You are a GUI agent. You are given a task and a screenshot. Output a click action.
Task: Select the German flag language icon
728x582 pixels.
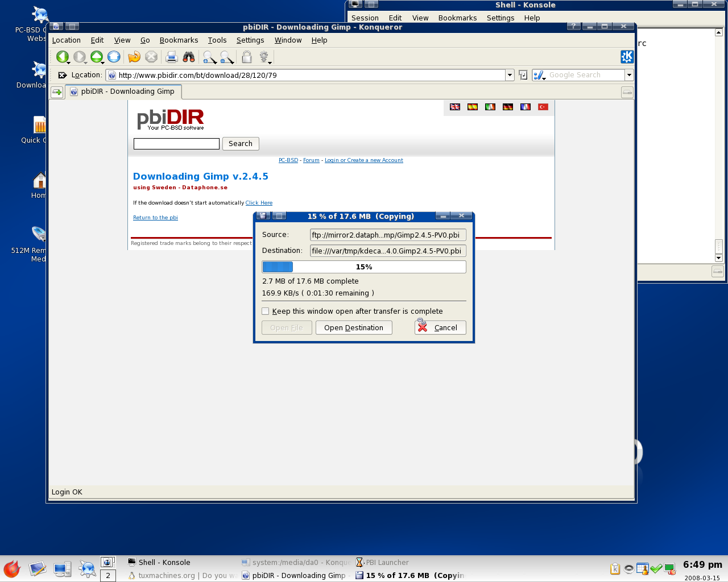(x=508, y=107)
